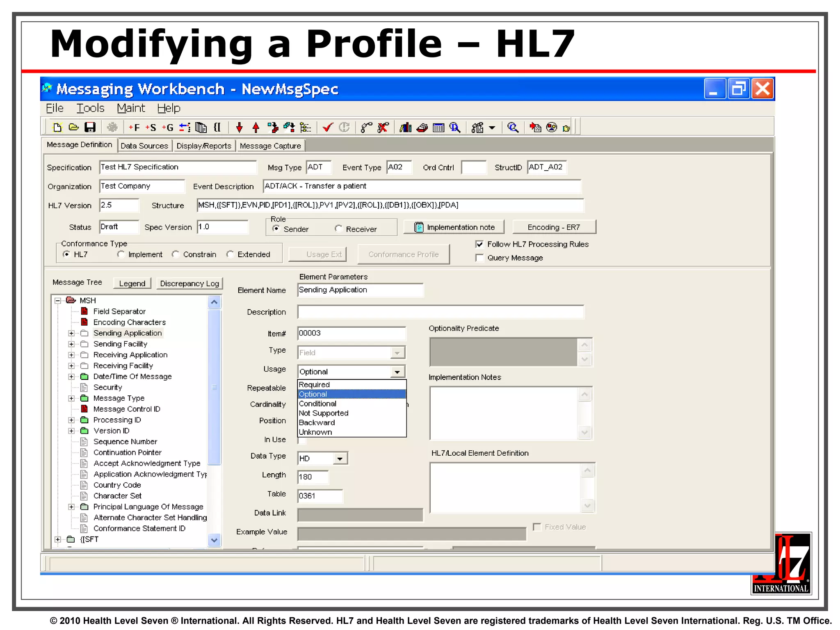Click the notepad icon on Implementation note
This screenshot has width=840, height=630.
click(x=418, y=227)
